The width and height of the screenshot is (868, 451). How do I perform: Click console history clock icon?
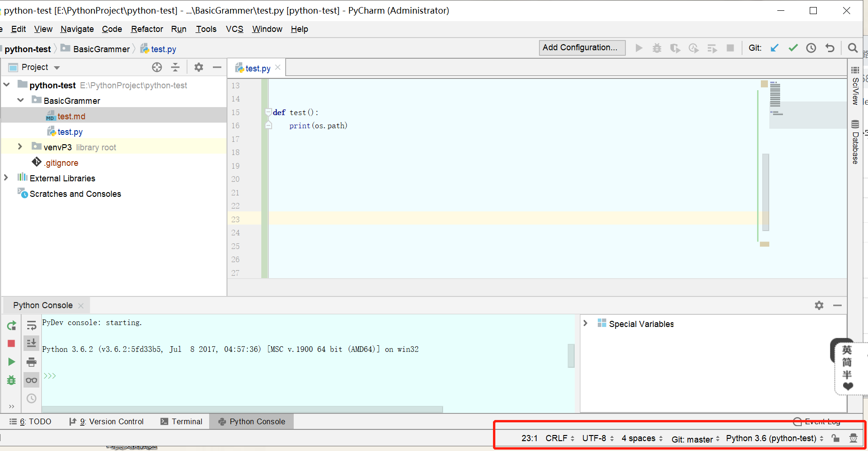[x=31, y=398]
